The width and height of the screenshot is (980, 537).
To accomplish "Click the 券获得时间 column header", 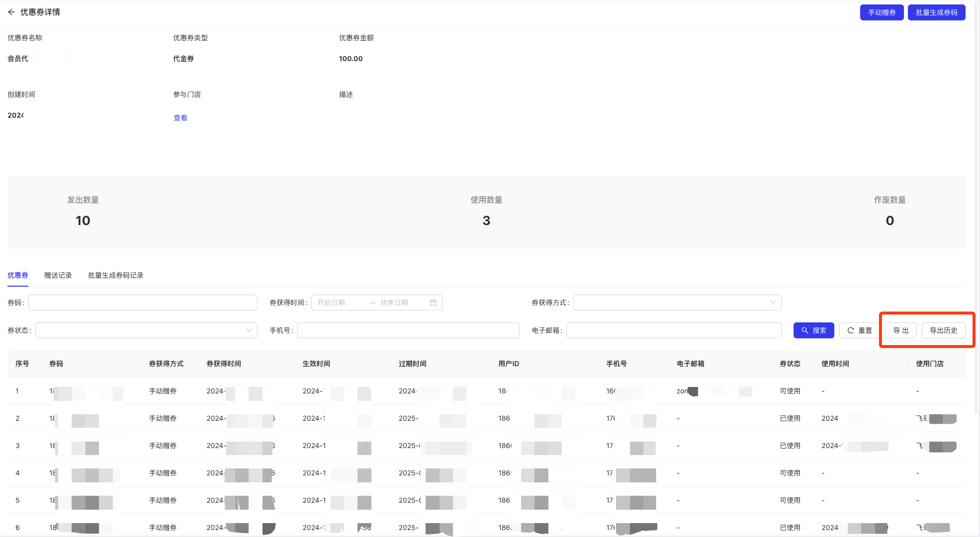I will pos(224,364).
